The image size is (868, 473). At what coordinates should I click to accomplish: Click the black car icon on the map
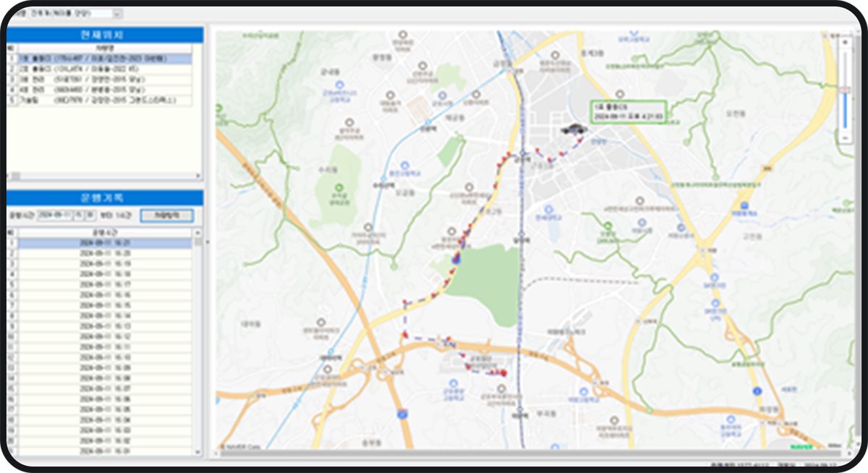(x=574, y=129)
